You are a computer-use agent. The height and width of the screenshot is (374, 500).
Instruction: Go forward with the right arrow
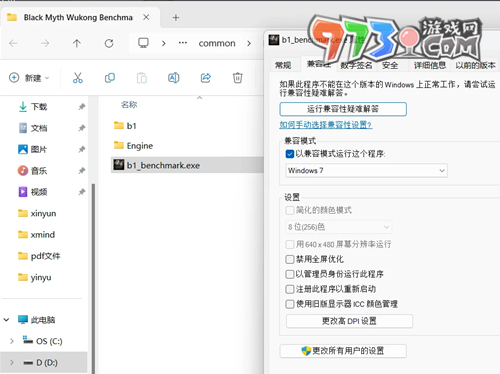point(45,43)
